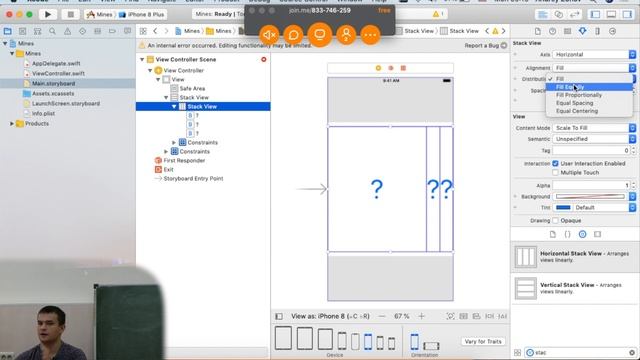Click the Tint color swatch

click(563, 207)
